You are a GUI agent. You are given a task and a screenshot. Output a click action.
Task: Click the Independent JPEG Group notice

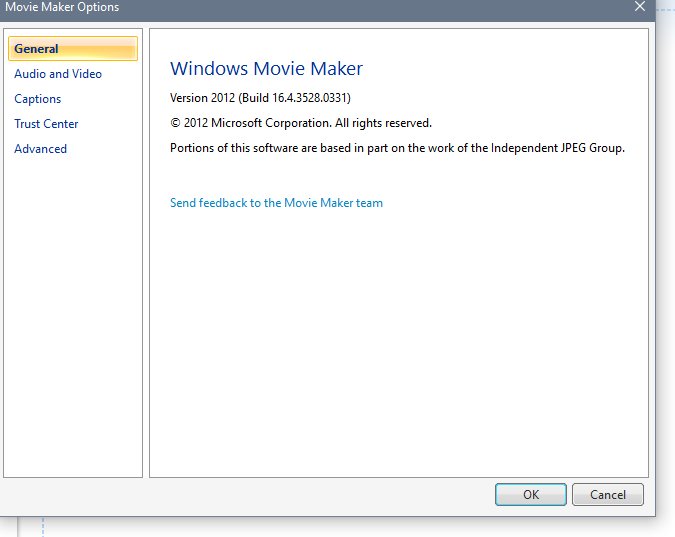[397, 148]
